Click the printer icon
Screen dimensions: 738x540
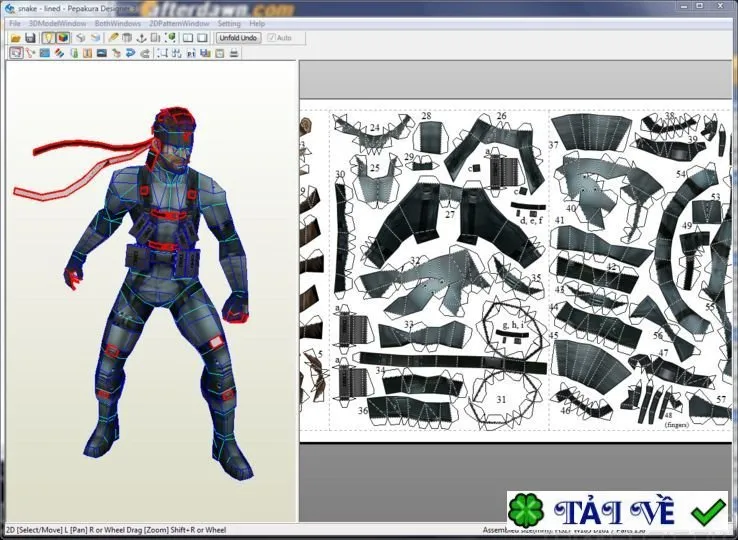234,53
